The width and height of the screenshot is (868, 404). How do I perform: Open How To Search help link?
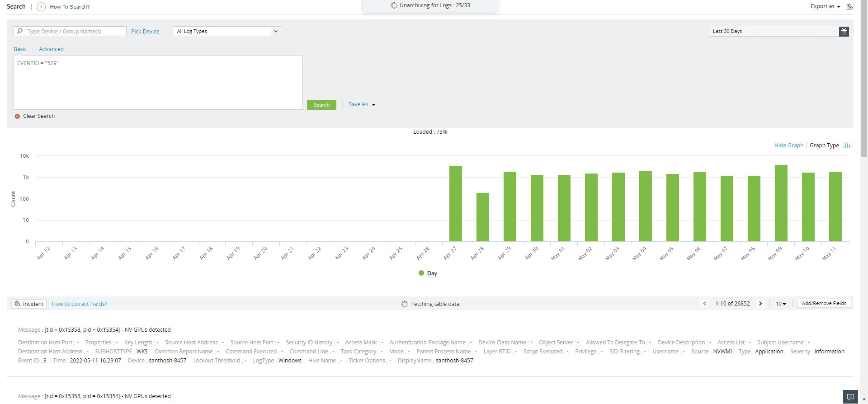point(70,7)
